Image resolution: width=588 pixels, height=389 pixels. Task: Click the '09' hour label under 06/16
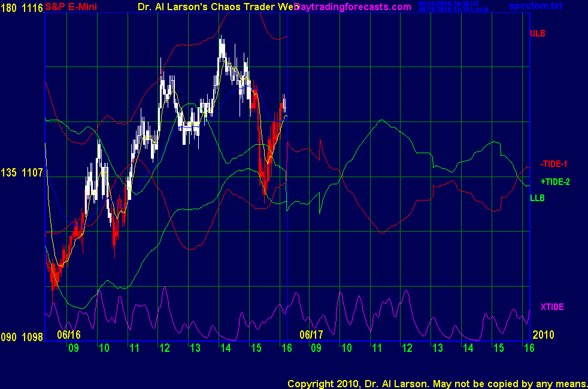click(x=74, y=348)
